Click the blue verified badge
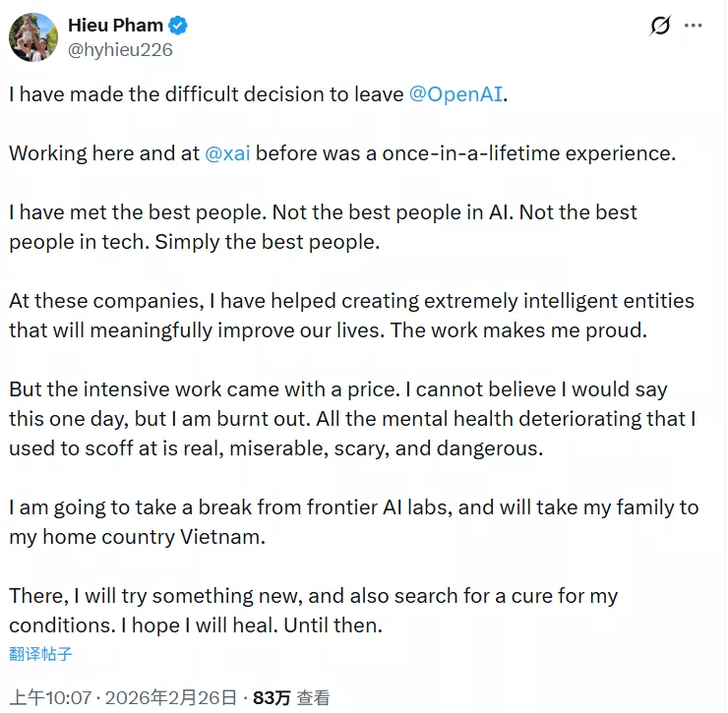This screenshot has width=728, height=713. click(178, 26)
